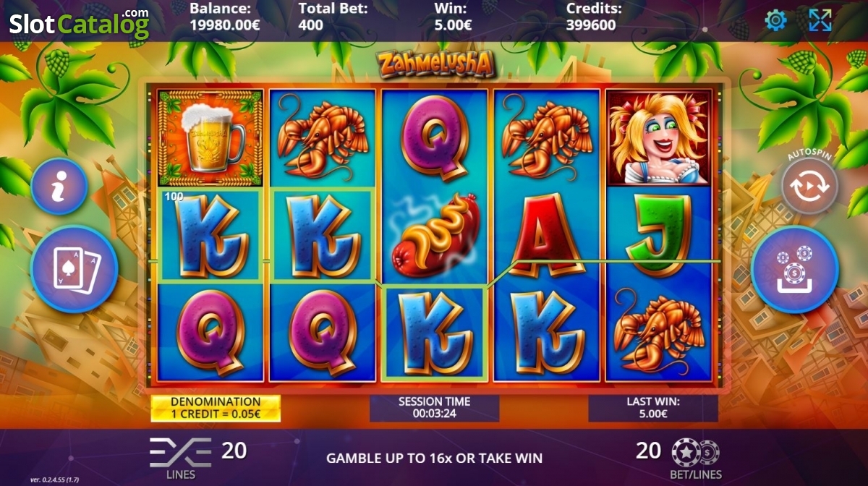868x486 pixels.
Task: Click the SlotCatalog.com logo
Action: pos(79,23)
